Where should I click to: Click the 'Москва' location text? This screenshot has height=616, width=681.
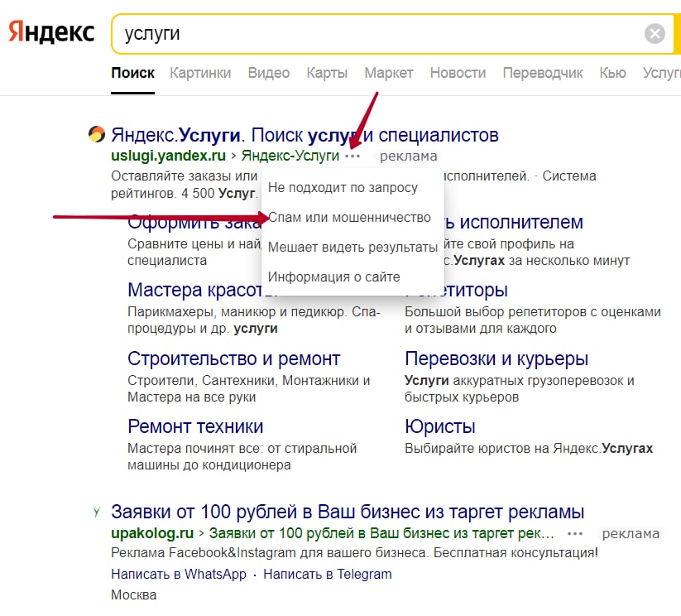click(134, 594)
